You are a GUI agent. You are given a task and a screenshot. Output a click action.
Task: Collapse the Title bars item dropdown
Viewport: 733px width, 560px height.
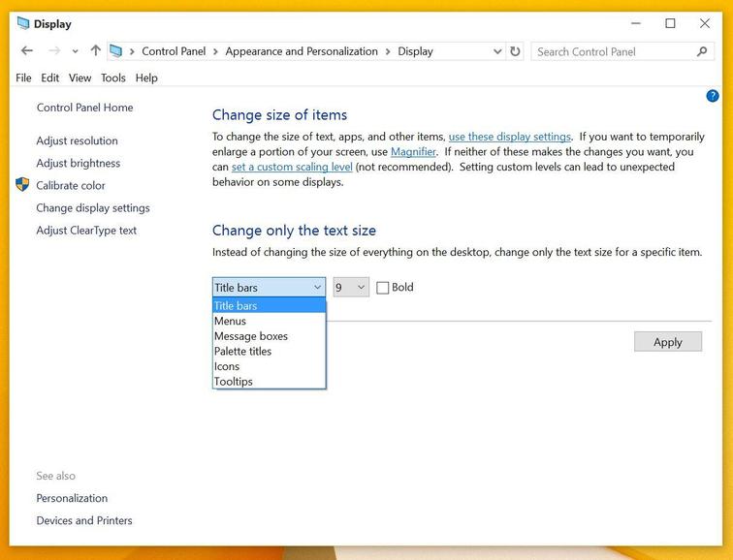[x=269, y=287]
